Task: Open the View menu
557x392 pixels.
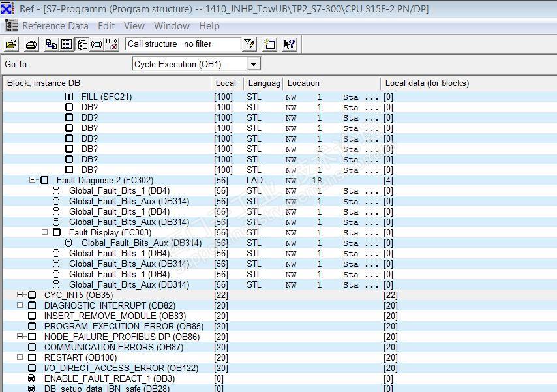Action: coord(134,26)
